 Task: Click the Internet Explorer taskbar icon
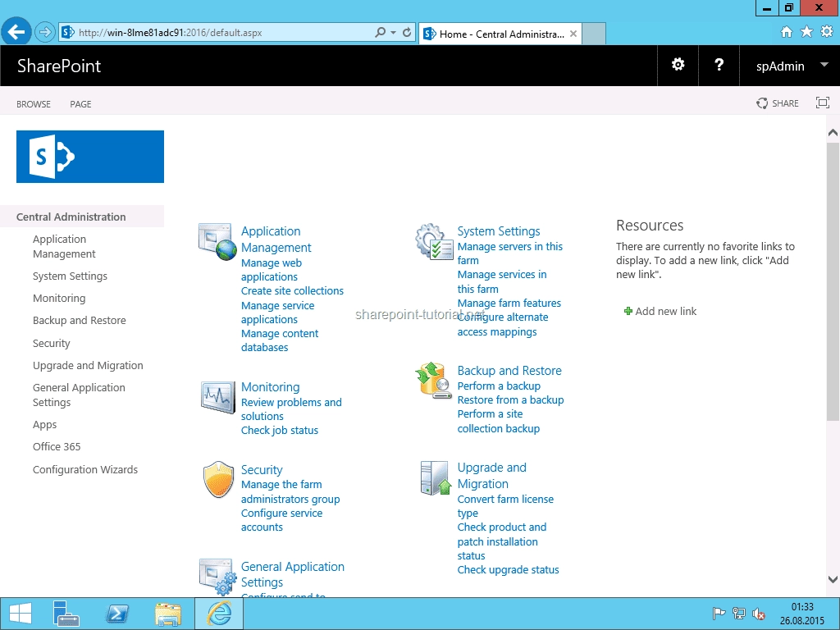click(219, 614)
